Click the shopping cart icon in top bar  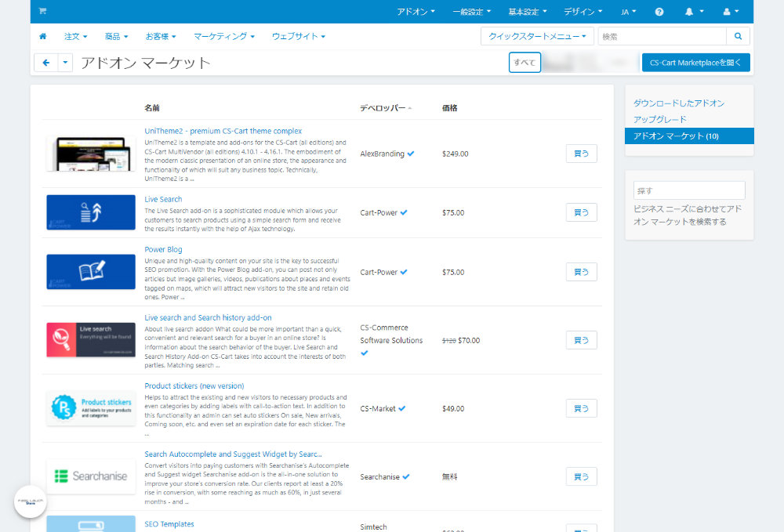[x=42, y=11]
